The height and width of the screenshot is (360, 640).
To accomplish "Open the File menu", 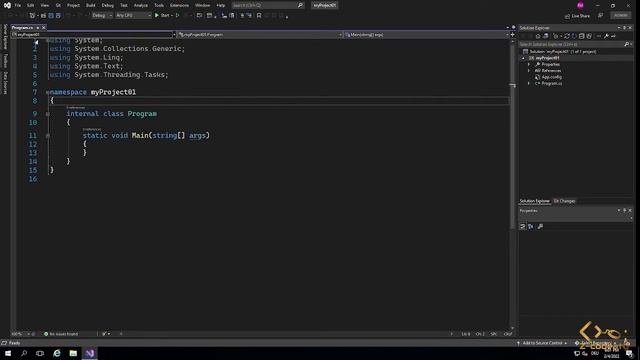I will 18,5.
